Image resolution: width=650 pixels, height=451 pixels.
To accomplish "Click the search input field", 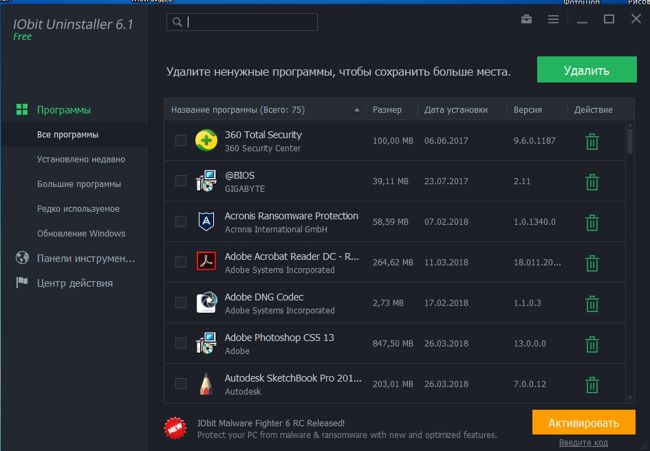I will (242, 22).
